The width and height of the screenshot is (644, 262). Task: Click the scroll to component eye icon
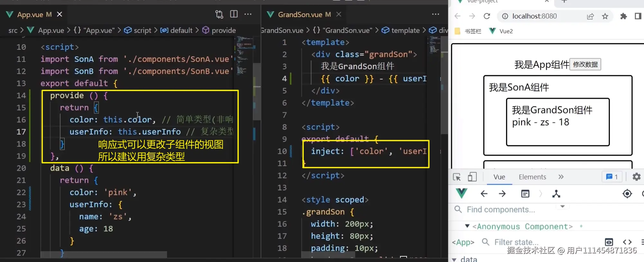609,242
